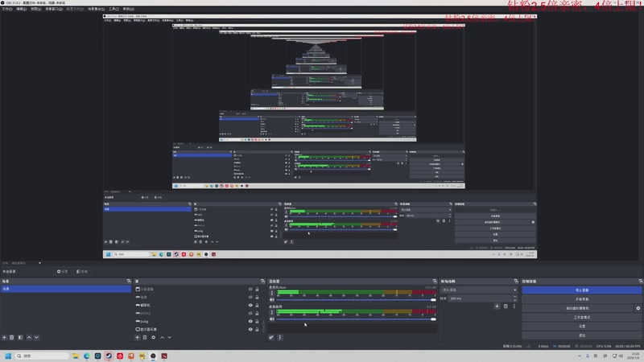Open the 淡入淡出 transition dropdown

479,290
